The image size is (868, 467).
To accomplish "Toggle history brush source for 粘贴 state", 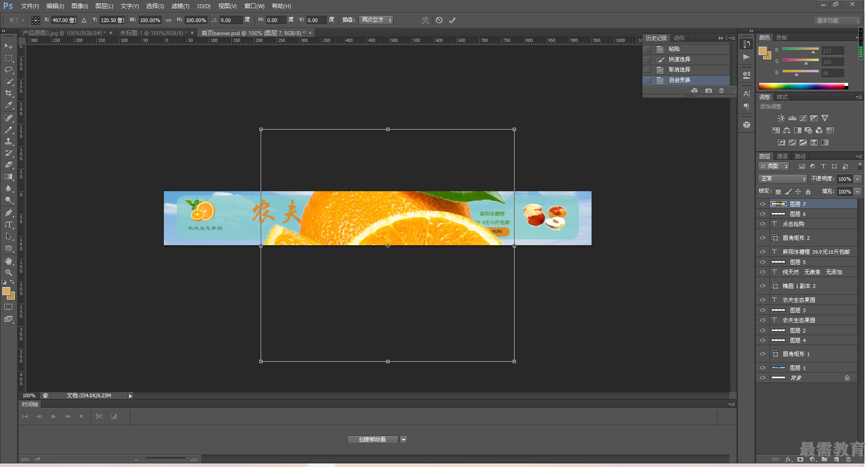I will [648, 49].
